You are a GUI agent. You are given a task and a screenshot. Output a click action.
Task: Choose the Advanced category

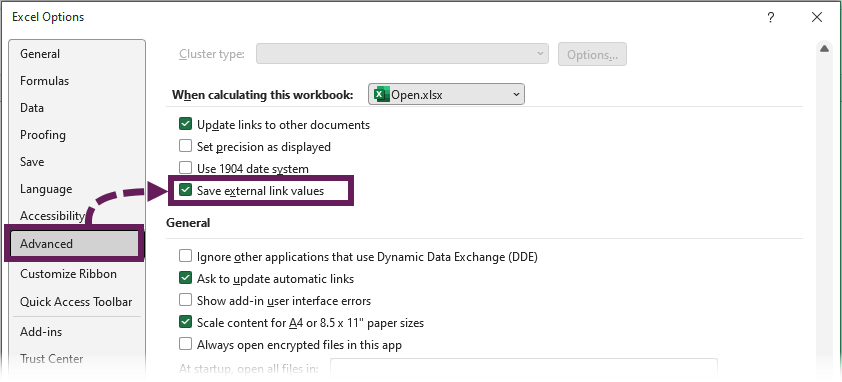tap(75, 243)
